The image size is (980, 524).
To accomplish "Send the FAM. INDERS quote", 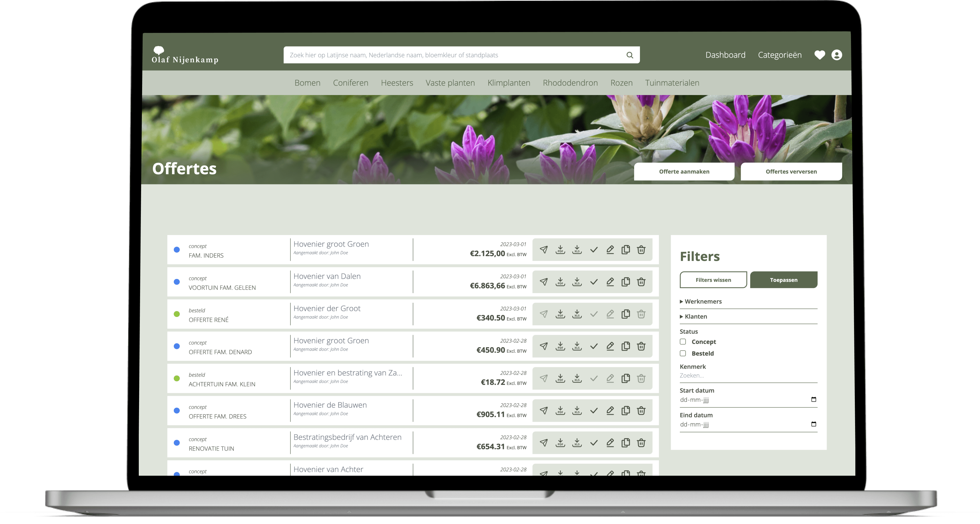I will [x=544, y=250].
